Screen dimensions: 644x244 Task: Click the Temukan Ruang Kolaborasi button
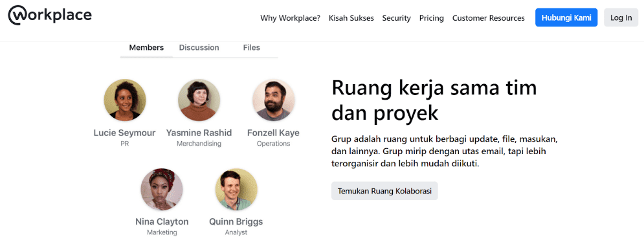tap(384, 191)
